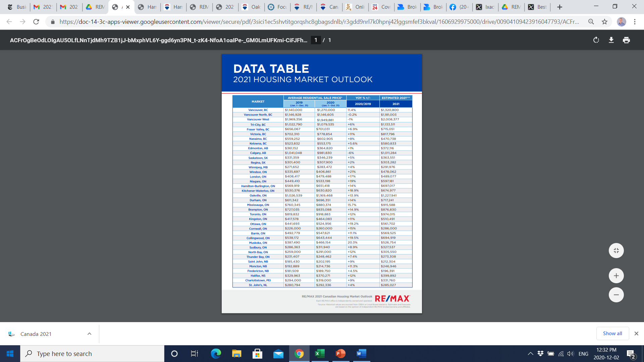644x362 pixels.
Task: Click the Windows search box
Action: pyautogui.click(x=92, y=354)
